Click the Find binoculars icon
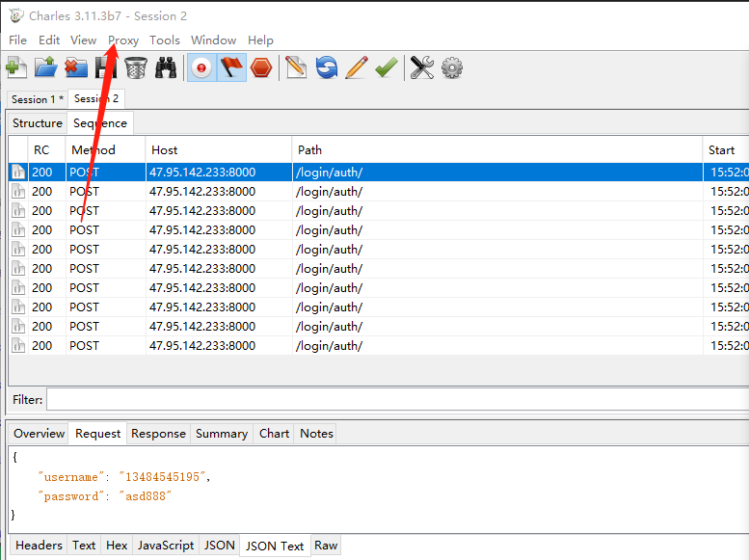This screenshot has height=560, width=749. [x=166, y=67]
